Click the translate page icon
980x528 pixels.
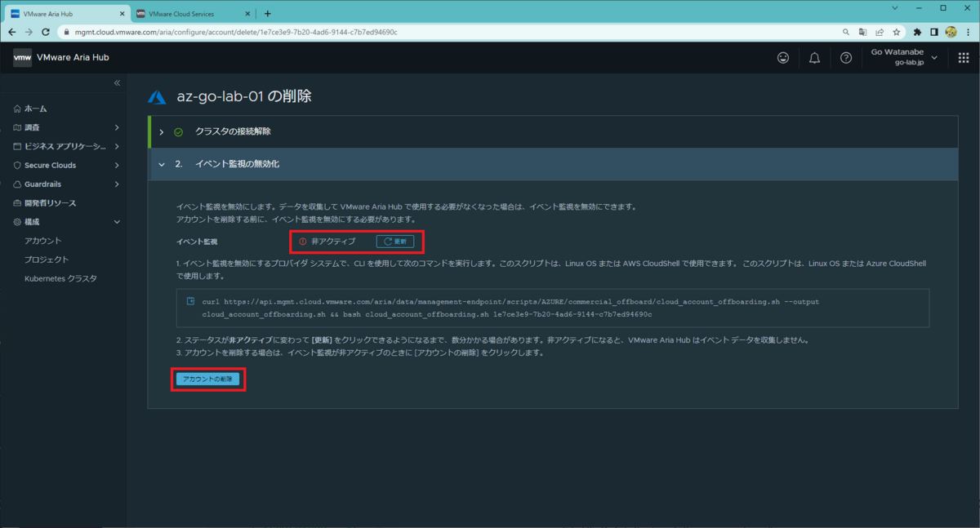[x=862, y=32]
